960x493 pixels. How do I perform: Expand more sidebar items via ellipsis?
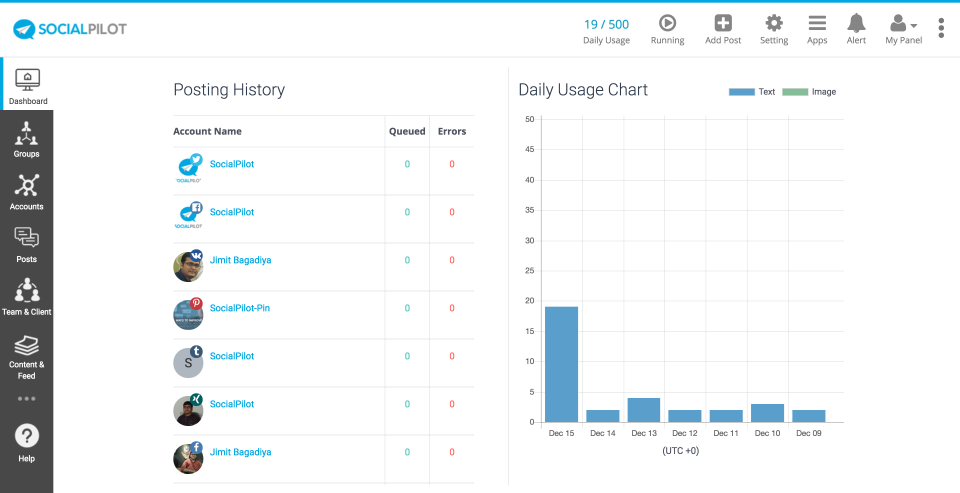(27, 399)
